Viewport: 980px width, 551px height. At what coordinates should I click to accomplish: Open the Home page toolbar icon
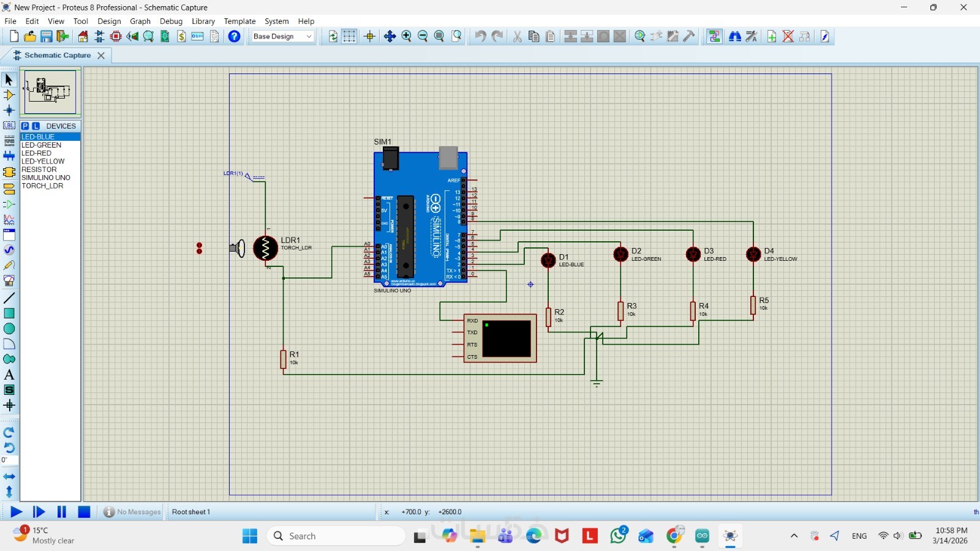83,37
